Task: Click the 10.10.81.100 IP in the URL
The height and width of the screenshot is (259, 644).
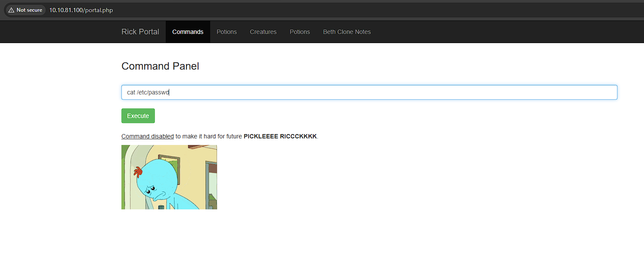Action: (x=66, y=10)
